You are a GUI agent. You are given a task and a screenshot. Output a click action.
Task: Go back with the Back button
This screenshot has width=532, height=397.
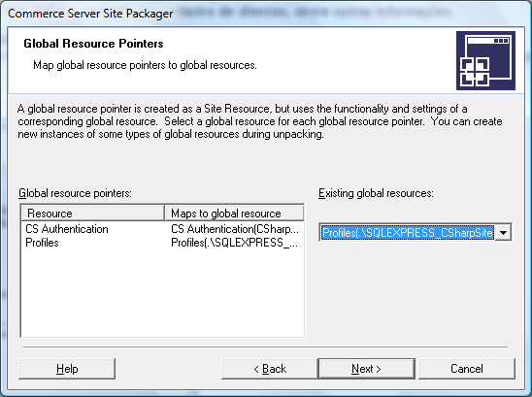point(270,369)
